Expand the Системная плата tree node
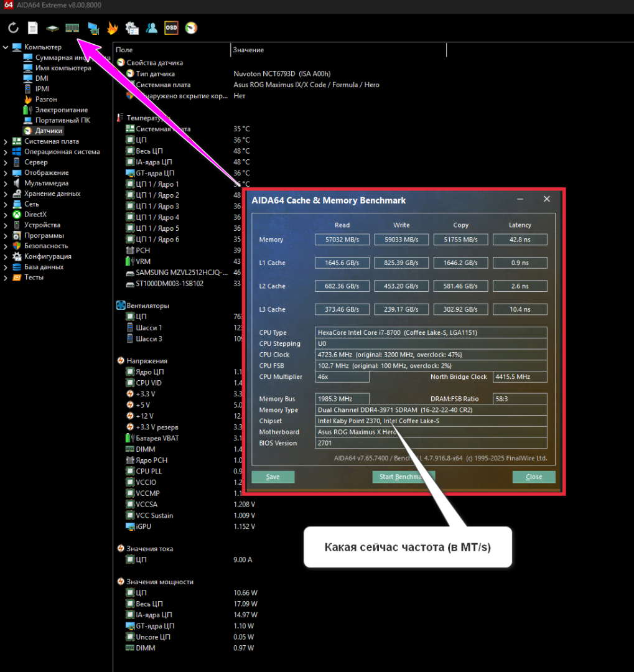The width and height of the screenshot is (634, 672). pyautogui.click(x=6, y=141)
